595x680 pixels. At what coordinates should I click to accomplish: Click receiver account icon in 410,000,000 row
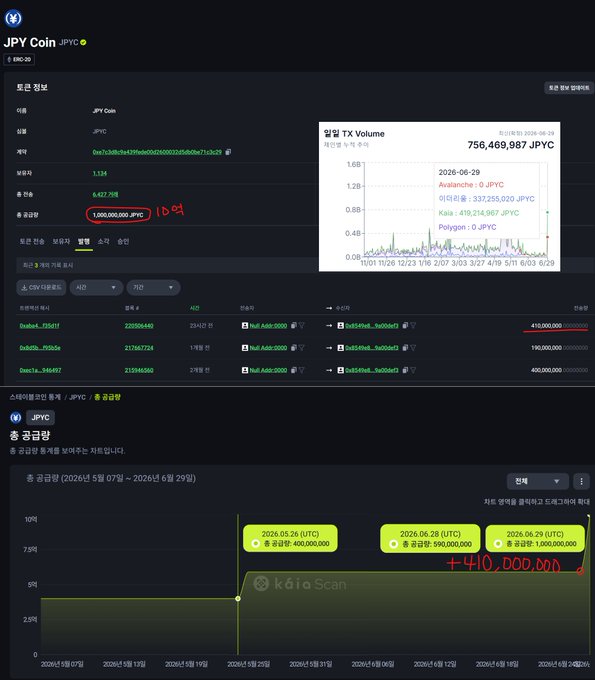coord(341,325)
